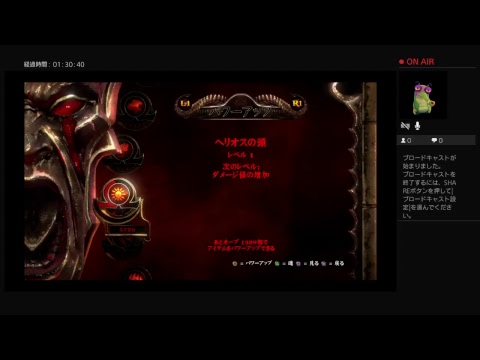Screen dimensions: 480x360
Task: Click the ヘリオスの頭 item title
Action: click(x=240, y=143)
